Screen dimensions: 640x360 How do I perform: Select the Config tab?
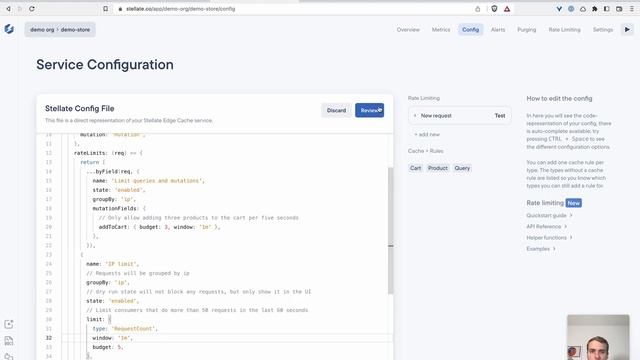pos(470,29)
